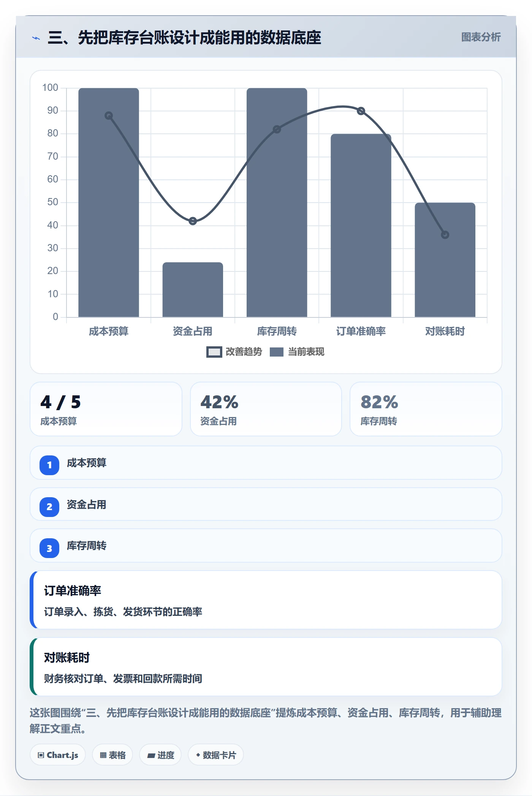Click the number 3 badge for 库存周转

click(x=49, y=548)
